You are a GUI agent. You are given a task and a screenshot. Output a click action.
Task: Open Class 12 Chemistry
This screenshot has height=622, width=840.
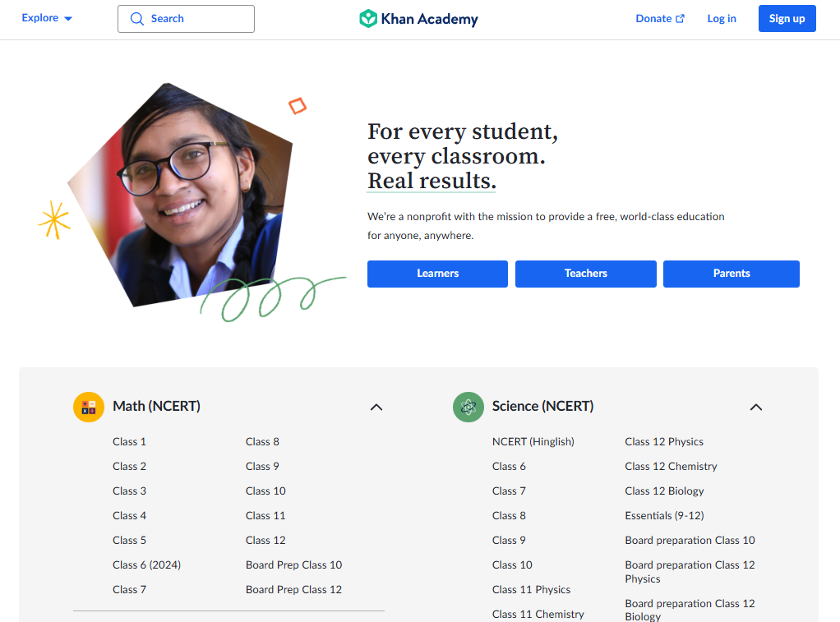(671, 466)
